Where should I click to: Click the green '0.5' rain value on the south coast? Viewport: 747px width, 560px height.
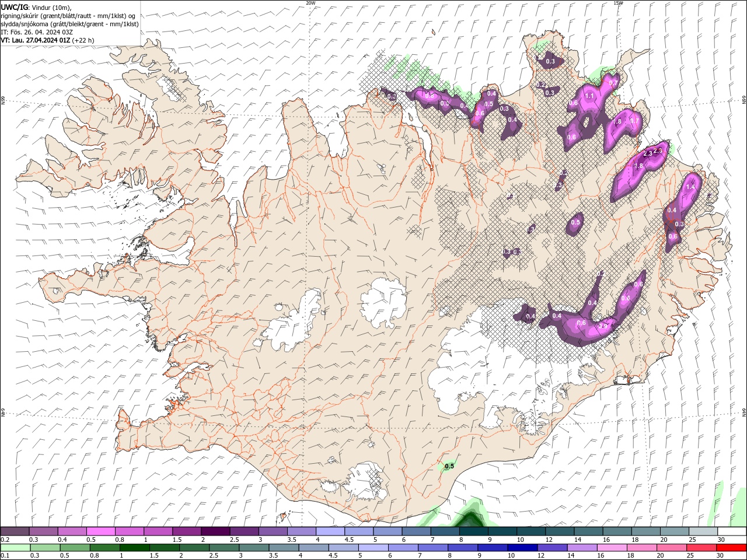pos(449,466)
